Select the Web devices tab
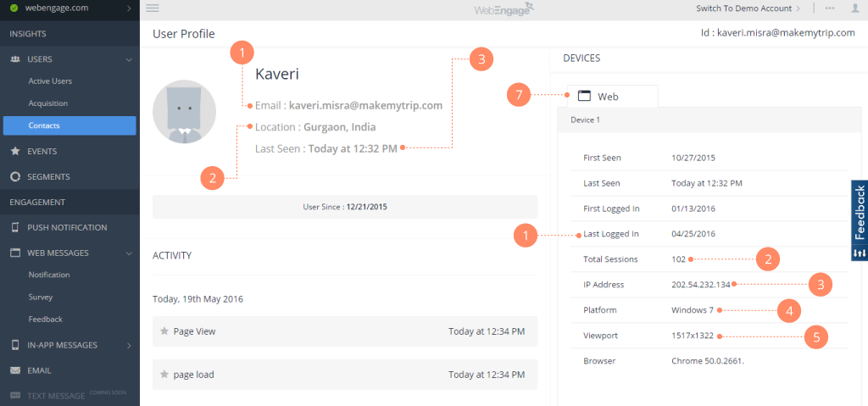868x406 pixels. [x=612, y=96]
